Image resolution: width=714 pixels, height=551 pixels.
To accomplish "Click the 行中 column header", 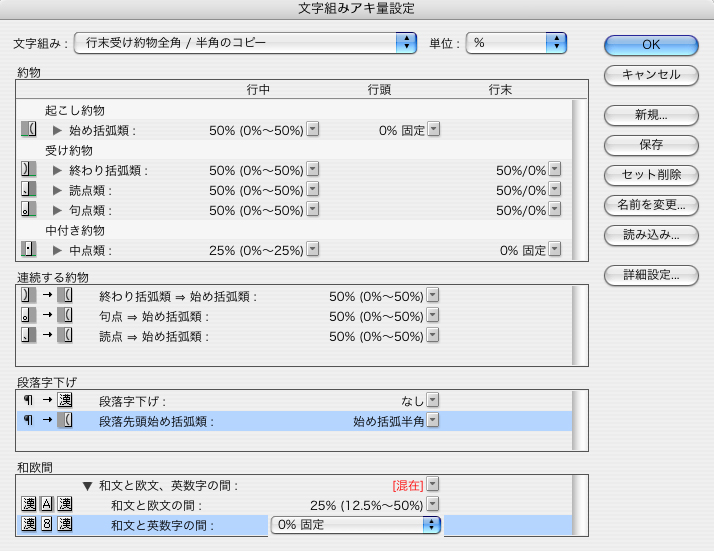I will click(x=258, y=90).
